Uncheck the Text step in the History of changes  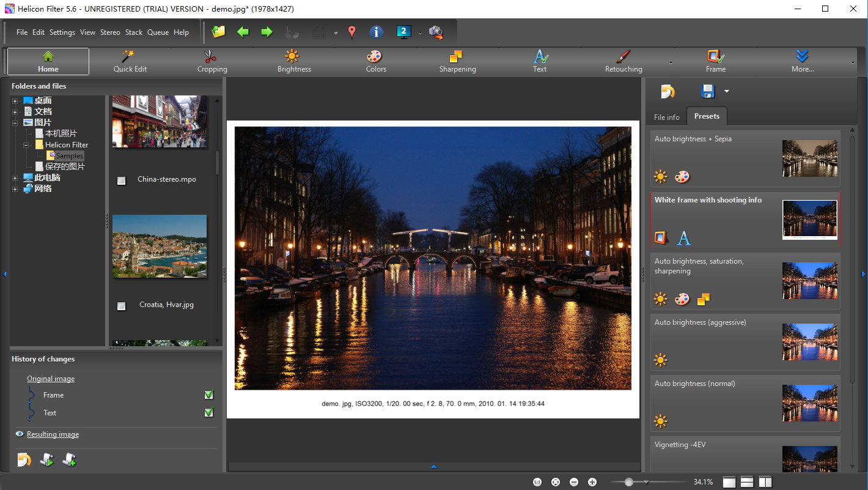pyautogui.click(x=209, y=413)
